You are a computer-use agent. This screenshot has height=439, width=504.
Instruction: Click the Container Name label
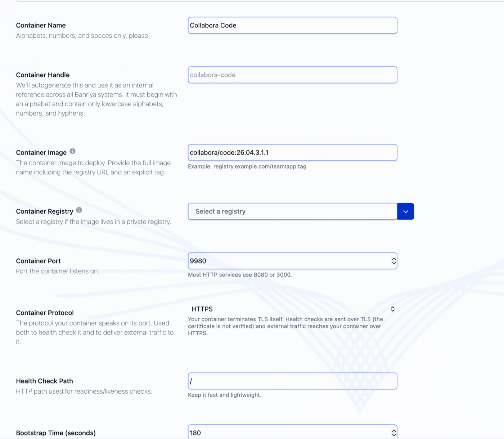coord(41,25)
